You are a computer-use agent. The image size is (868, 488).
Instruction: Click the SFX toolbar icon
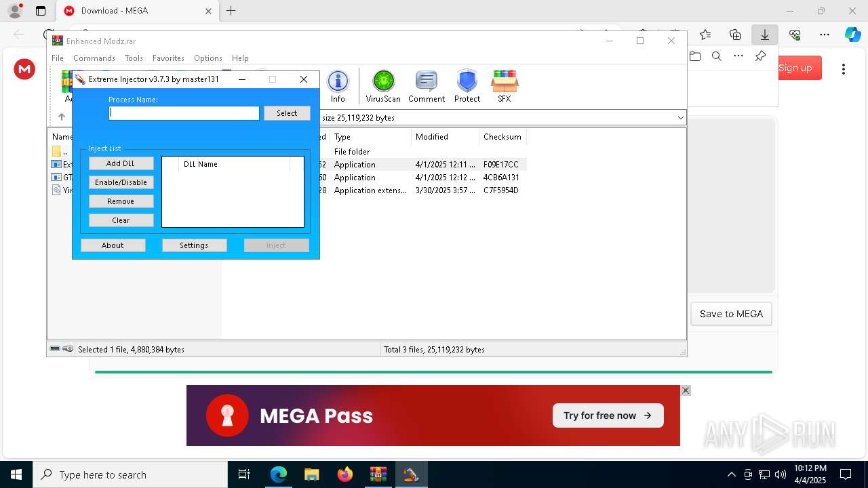(504, 86)
